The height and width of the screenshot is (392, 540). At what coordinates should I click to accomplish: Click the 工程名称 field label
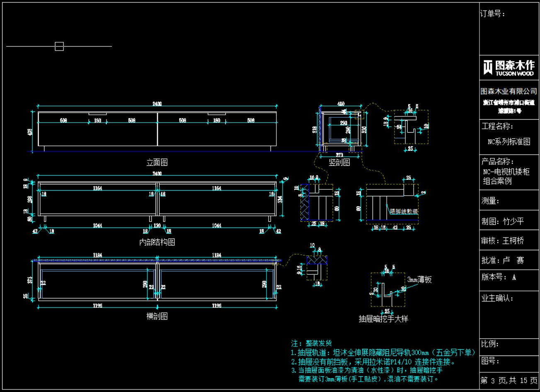click(x=497, y=126)
